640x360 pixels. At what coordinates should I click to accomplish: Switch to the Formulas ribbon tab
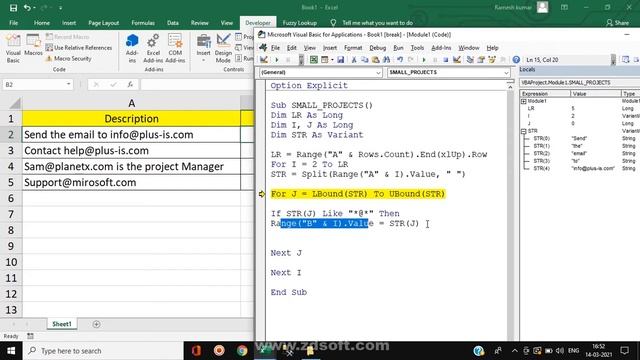pyautogui.click(x=143, y=23)
